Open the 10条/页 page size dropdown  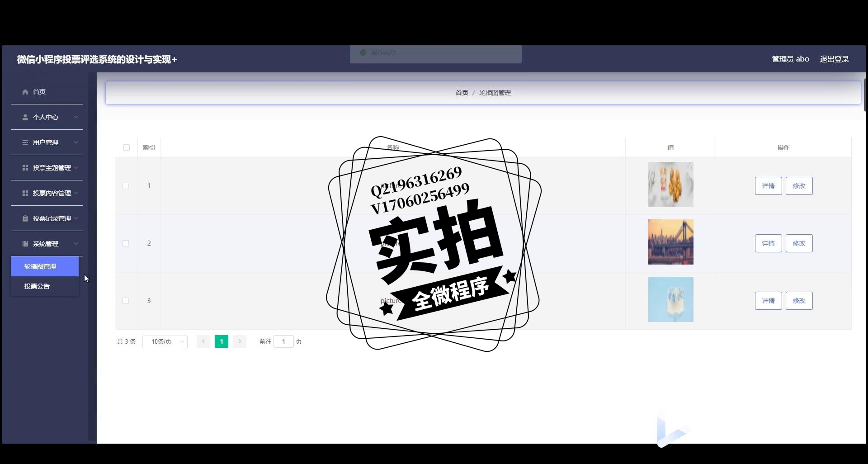[165, 341]
